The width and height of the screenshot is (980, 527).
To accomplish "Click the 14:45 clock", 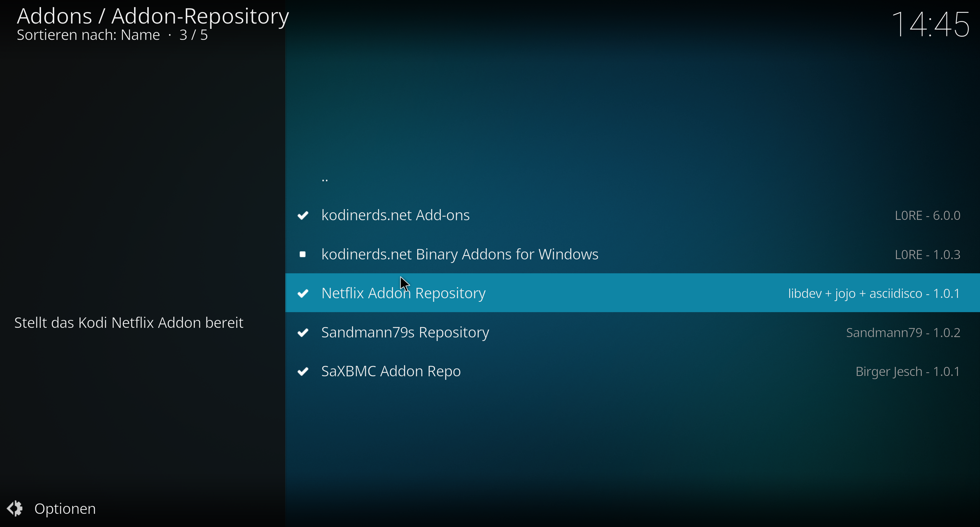I will coord(931,24).
